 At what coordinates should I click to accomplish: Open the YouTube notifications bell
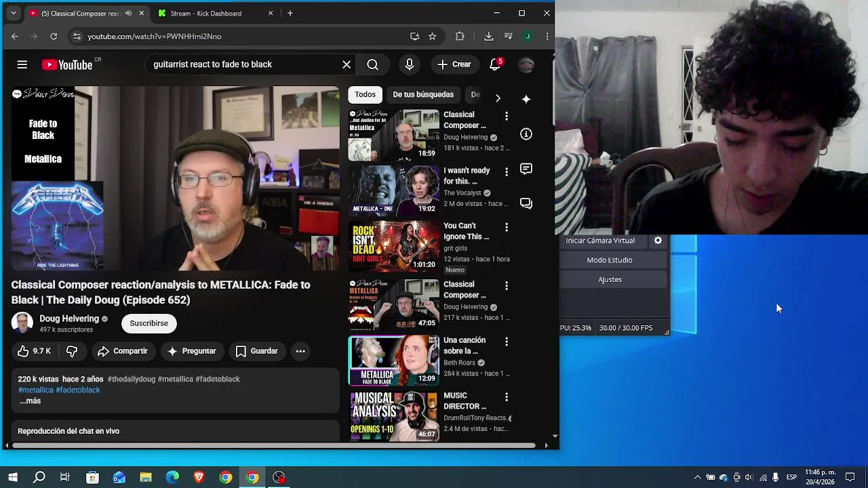pos(495,64)
